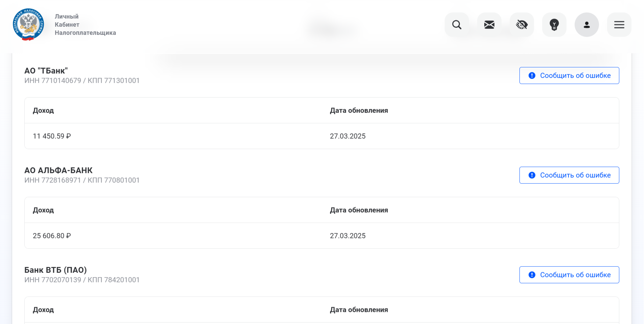Image resolution: width=644 pixels, height=324 pixels.
Task: Select the АО АЛЬФА-БАНК heading
Action: click(59, 170)
